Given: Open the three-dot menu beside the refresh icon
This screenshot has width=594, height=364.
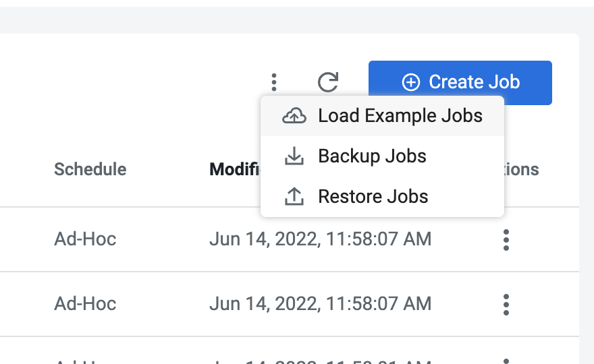Looking at the screenshot, I should [273, 82].
